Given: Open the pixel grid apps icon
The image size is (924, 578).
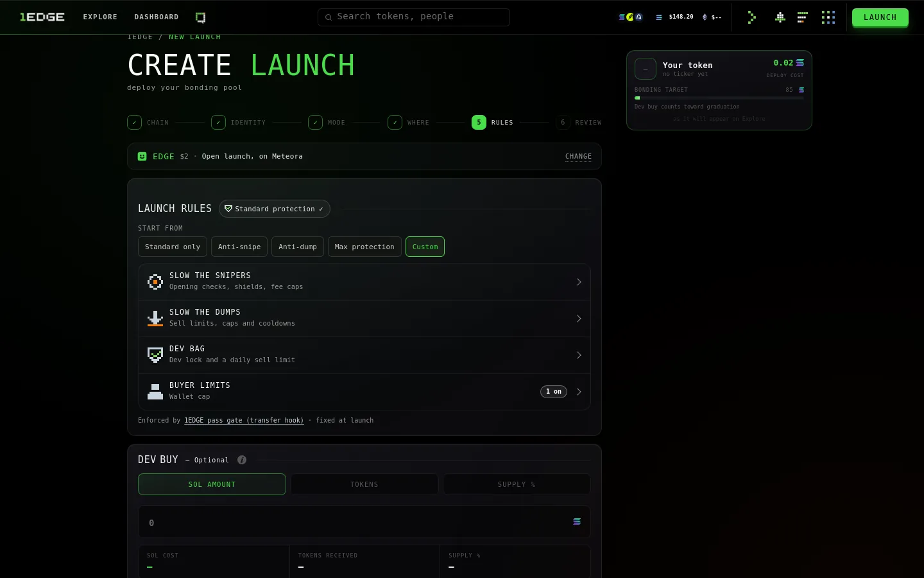Looking at the screenshot, I should pos(828,17).
